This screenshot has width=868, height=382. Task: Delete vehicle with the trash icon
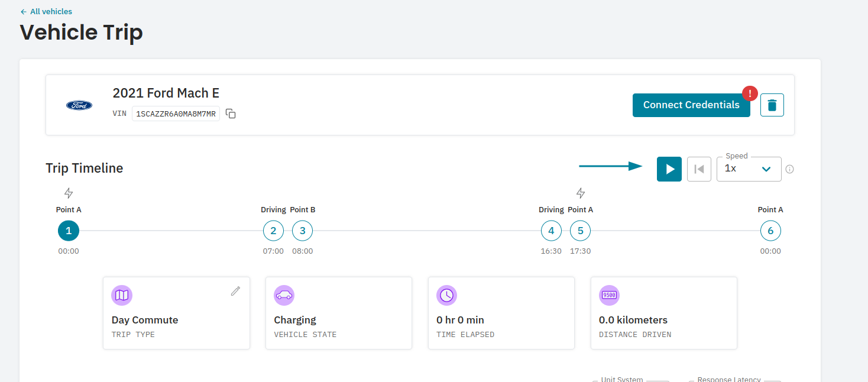[772, 105]
